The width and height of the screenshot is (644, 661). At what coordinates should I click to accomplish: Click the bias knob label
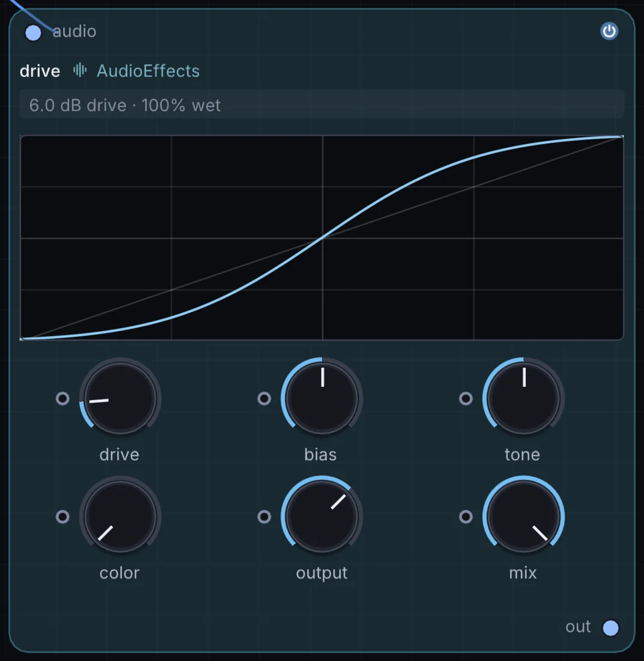(320, 454)
